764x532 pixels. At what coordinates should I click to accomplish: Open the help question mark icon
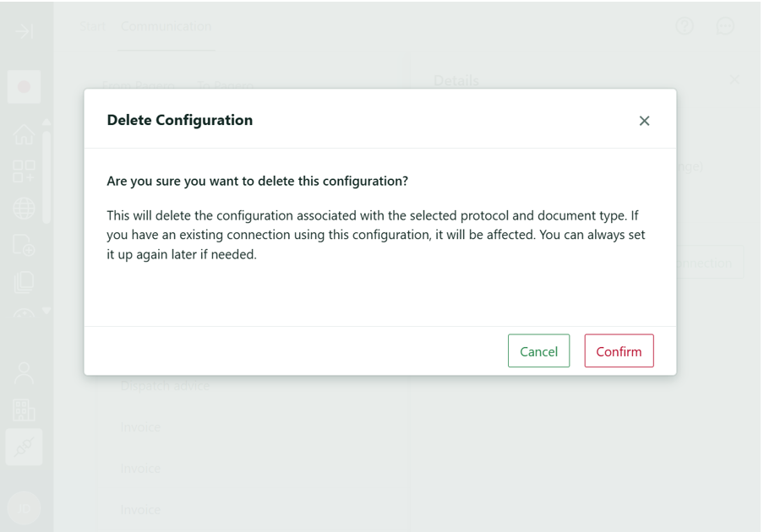[x=685, y=26]
